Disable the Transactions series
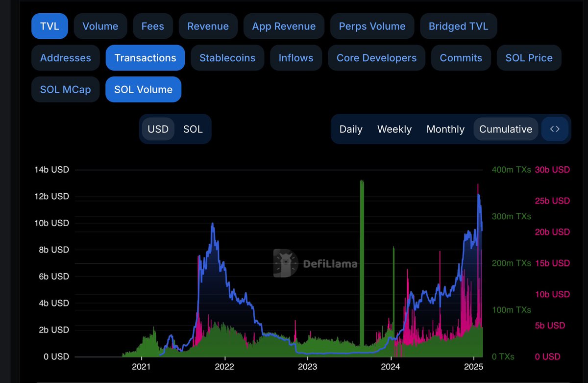 (145, 58)
